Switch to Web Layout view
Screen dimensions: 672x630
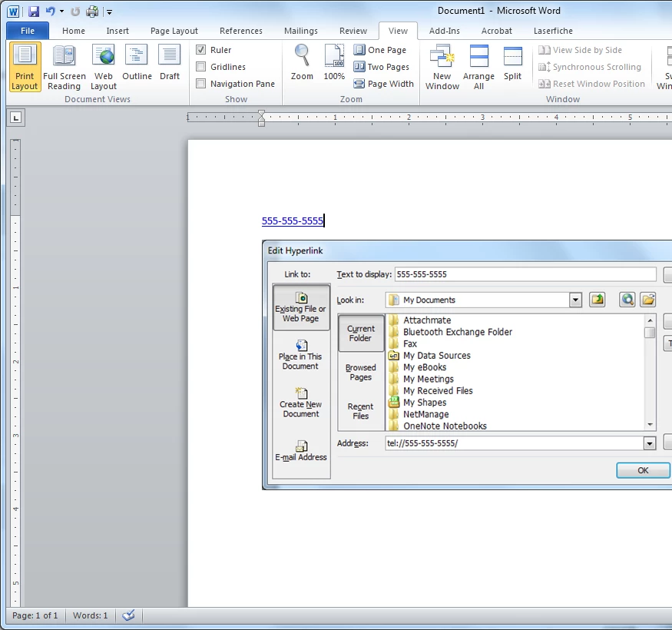tap(103, 68)
